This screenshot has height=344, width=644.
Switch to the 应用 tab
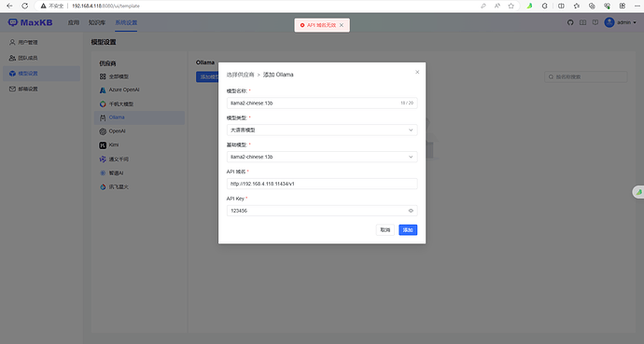point(74,22)
